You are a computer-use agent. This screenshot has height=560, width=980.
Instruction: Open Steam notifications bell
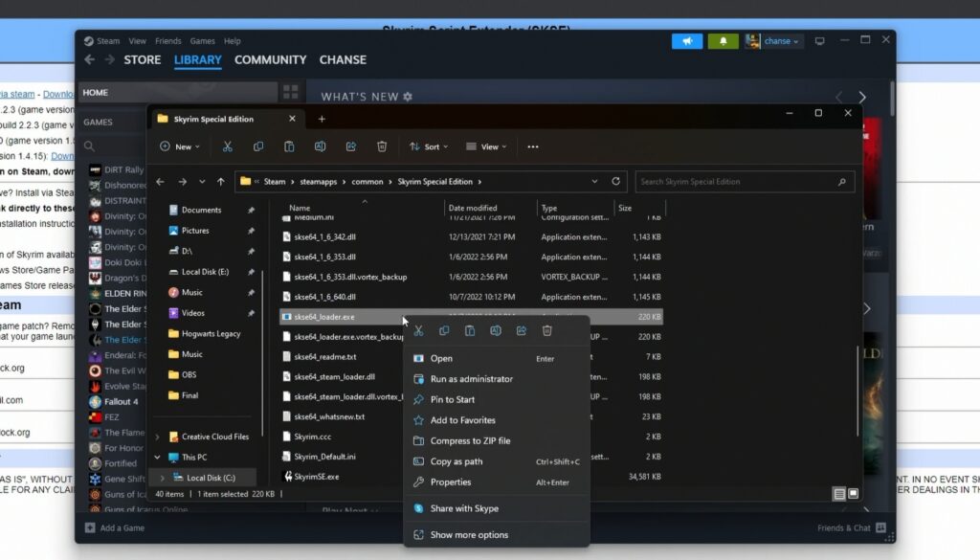coord(724,41)
